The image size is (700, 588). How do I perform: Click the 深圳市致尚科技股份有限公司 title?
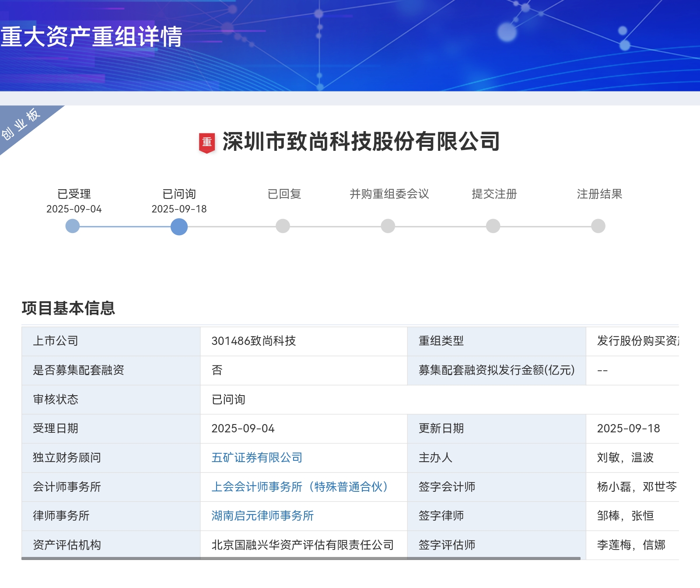361,142
